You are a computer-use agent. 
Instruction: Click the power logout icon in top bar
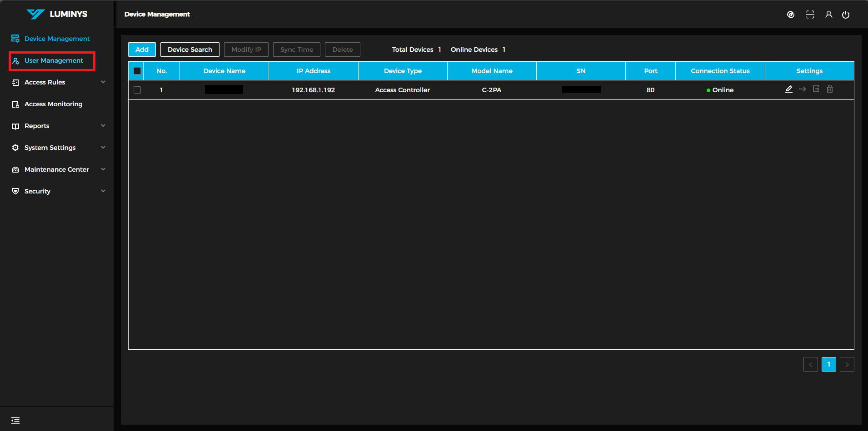846,15
